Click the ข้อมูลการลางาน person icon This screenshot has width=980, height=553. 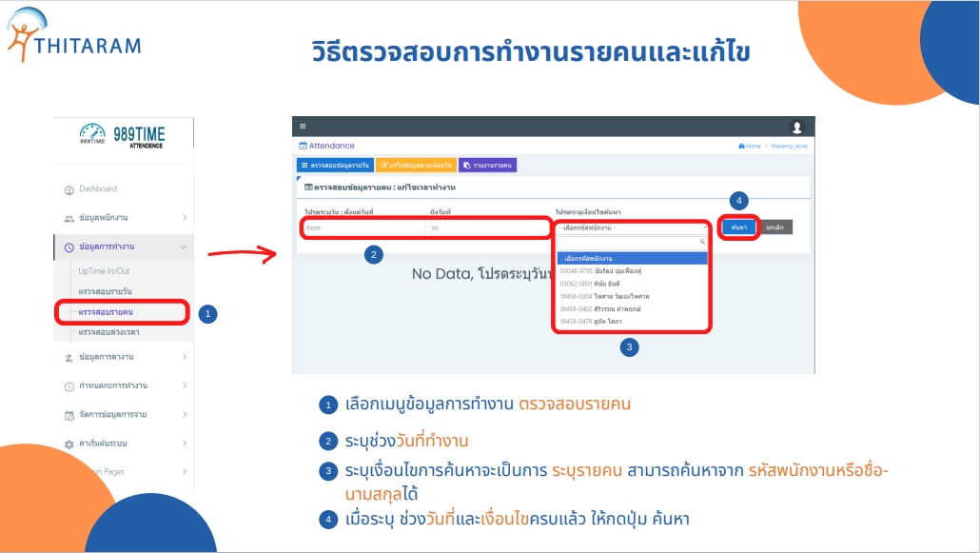pyautogui.click(x=69, y=357)
